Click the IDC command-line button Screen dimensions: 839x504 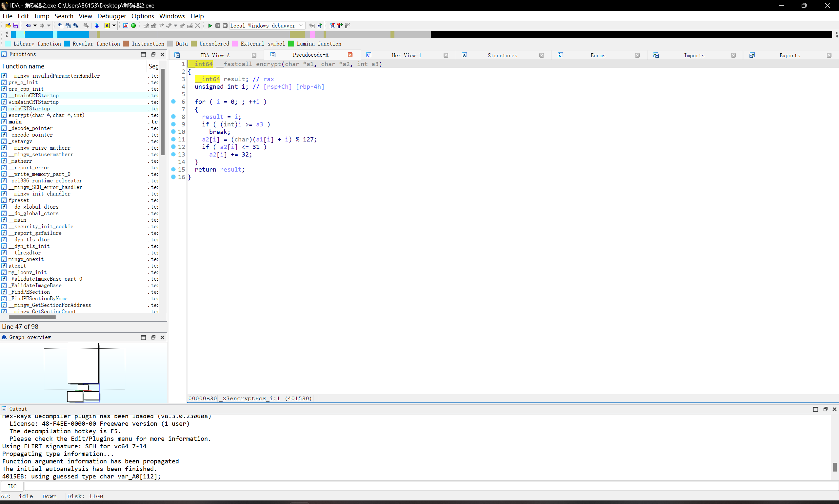point(12,486)
